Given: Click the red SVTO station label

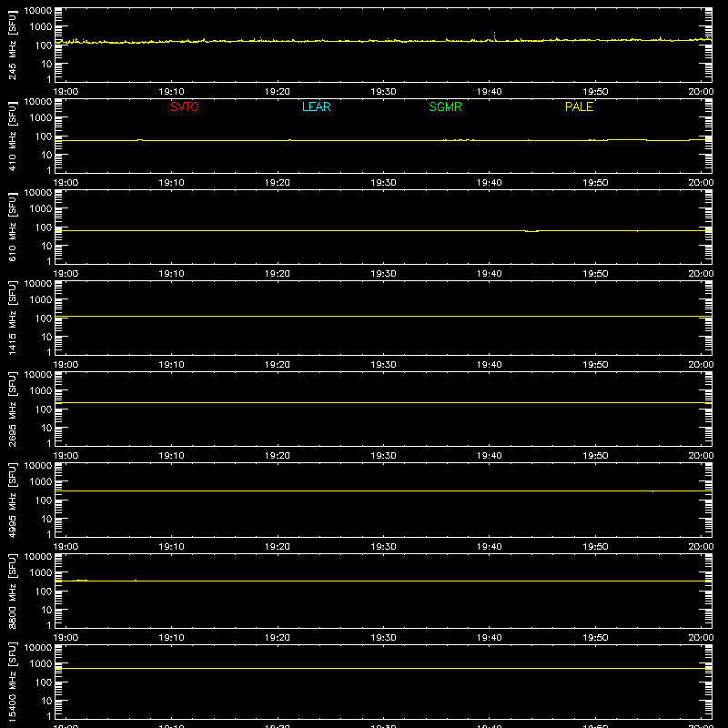Looking at the screenshot, I should (185, 106).
